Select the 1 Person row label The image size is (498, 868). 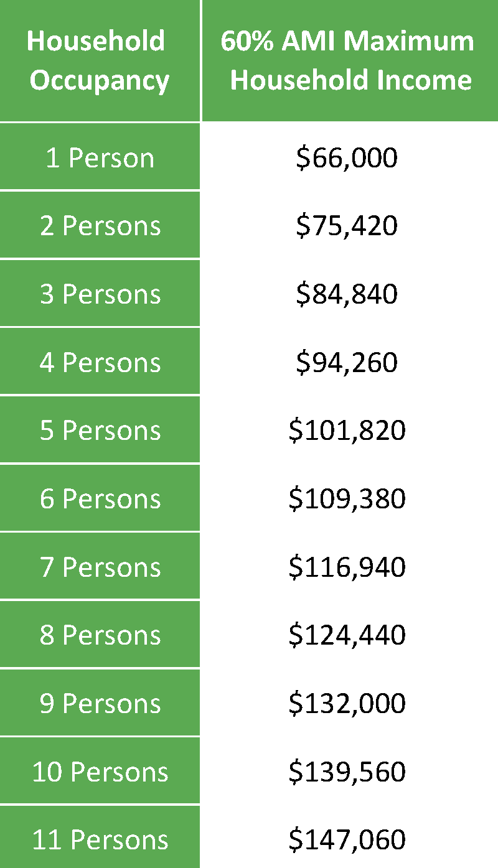[100, 157]
